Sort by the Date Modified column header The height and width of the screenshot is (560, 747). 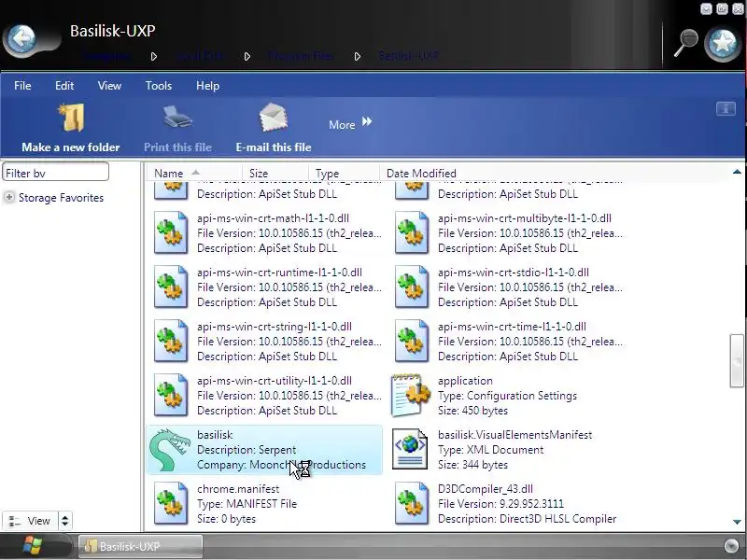coord(421,174)
